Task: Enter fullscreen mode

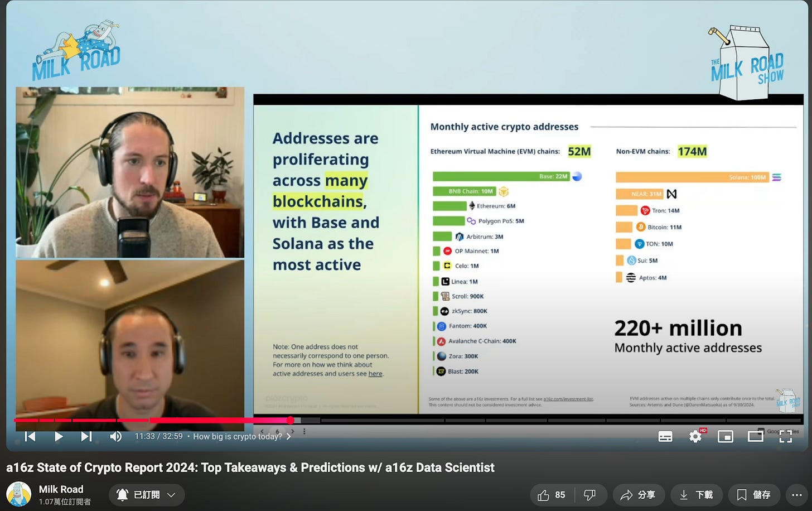Action: (786, 437)
